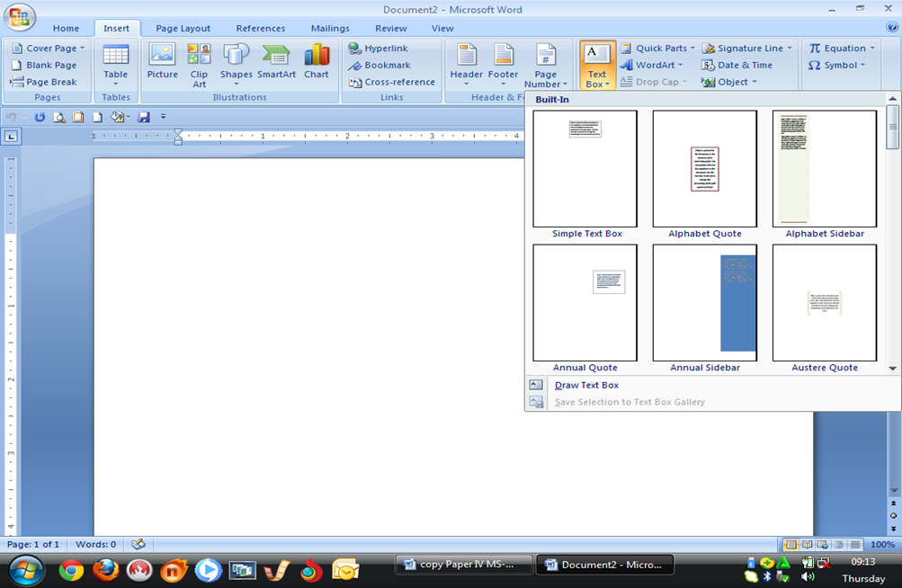Insert Date & Time
This screenshot has height=588, width=902.
(x=737, y=65)
